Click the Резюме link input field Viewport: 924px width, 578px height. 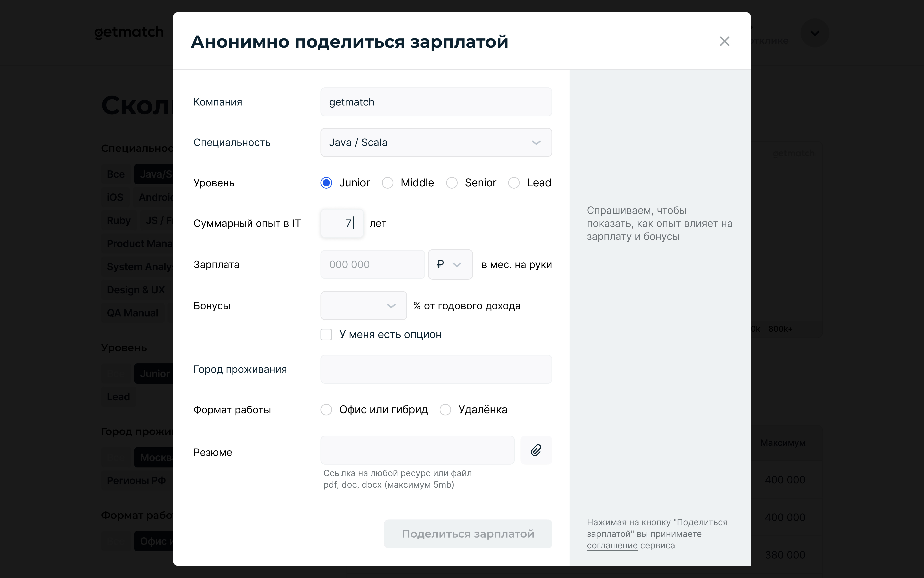pyautogui.click(x=417, y=450)
